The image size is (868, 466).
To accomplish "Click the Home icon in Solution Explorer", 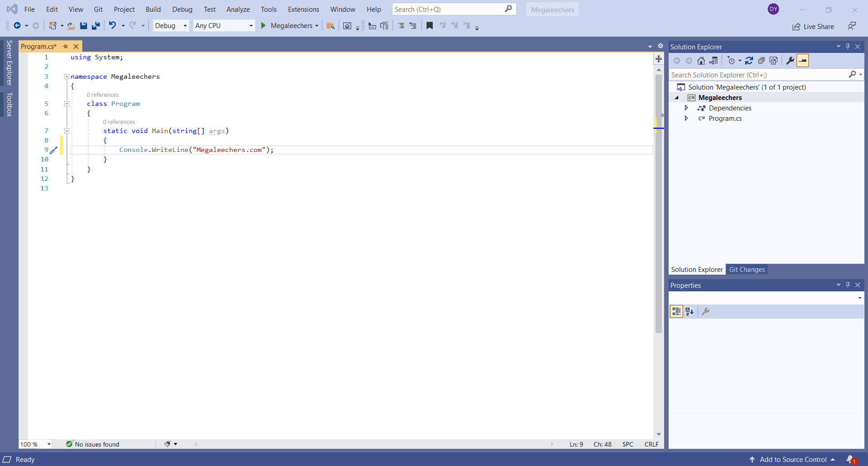I will click(x=701, y=61).
